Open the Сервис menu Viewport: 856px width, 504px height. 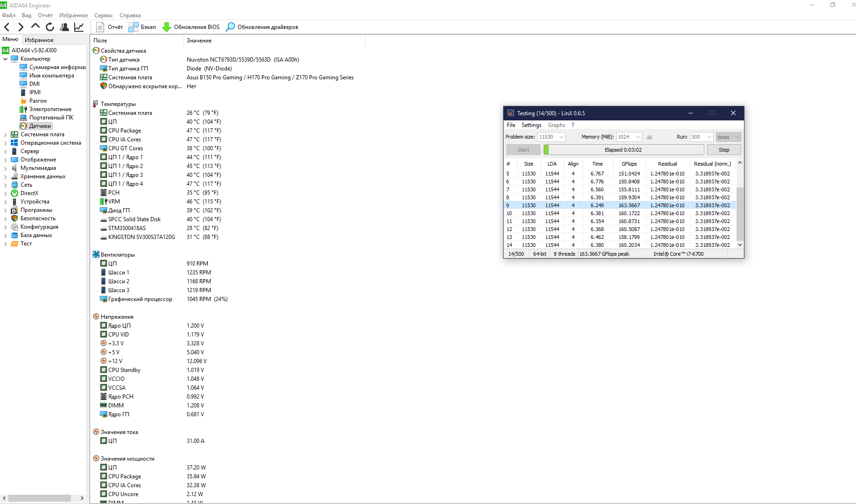coord(103,15)
